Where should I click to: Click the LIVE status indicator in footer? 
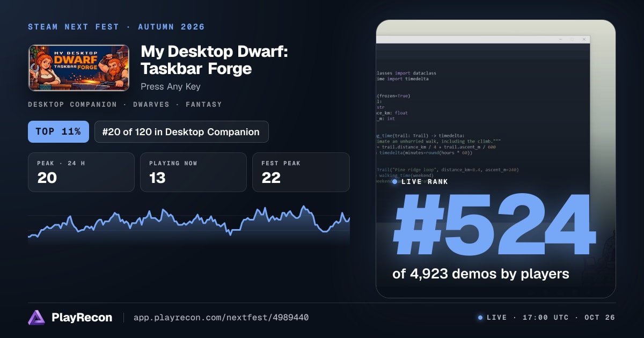(x=493, y=318)
